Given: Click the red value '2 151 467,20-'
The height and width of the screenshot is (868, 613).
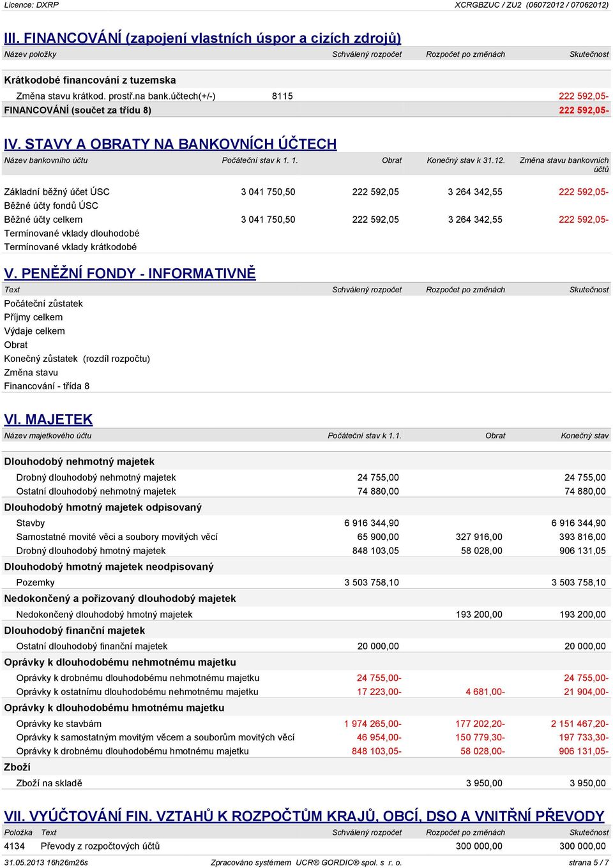Looking at the screenshot, I should coord(580,724).
